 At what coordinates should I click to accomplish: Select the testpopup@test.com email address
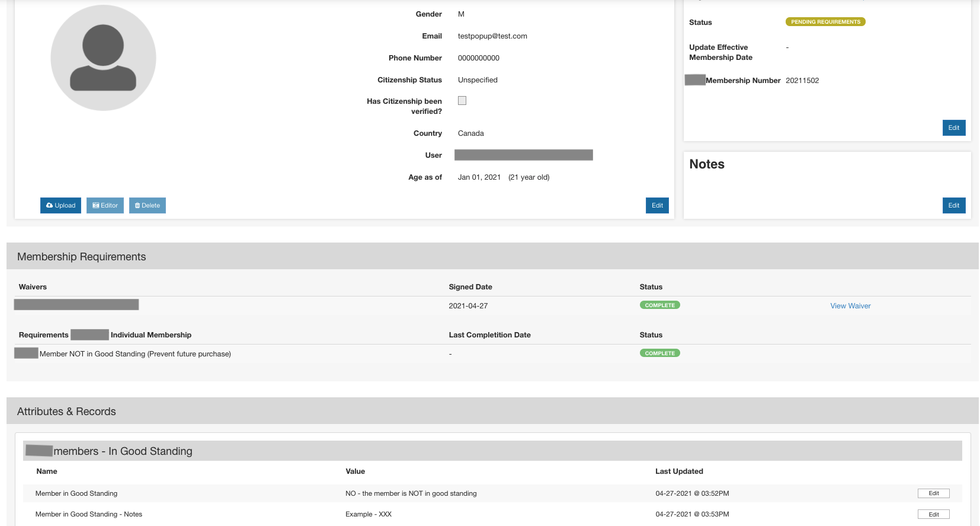[x=492, y=36]
